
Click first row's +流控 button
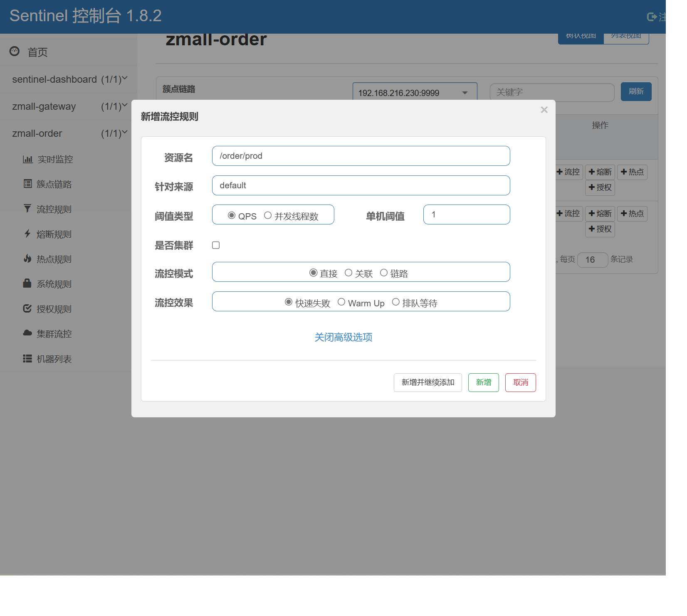(x=568, y=172)
